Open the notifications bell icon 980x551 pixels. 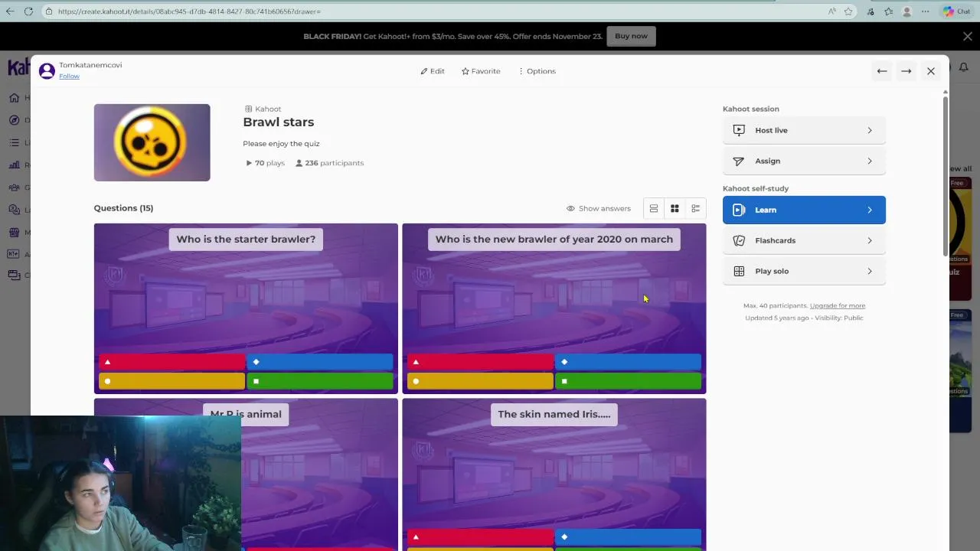point(964,67)
